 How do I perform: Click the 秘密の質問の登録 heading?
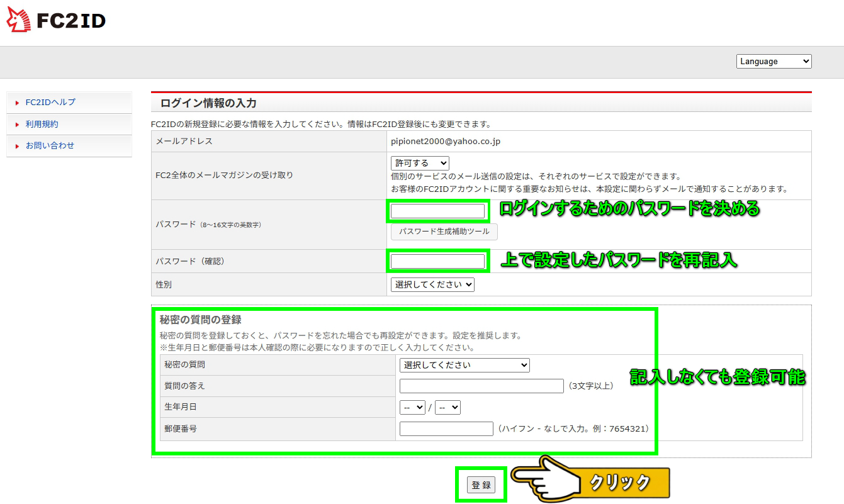coord(201,320)
